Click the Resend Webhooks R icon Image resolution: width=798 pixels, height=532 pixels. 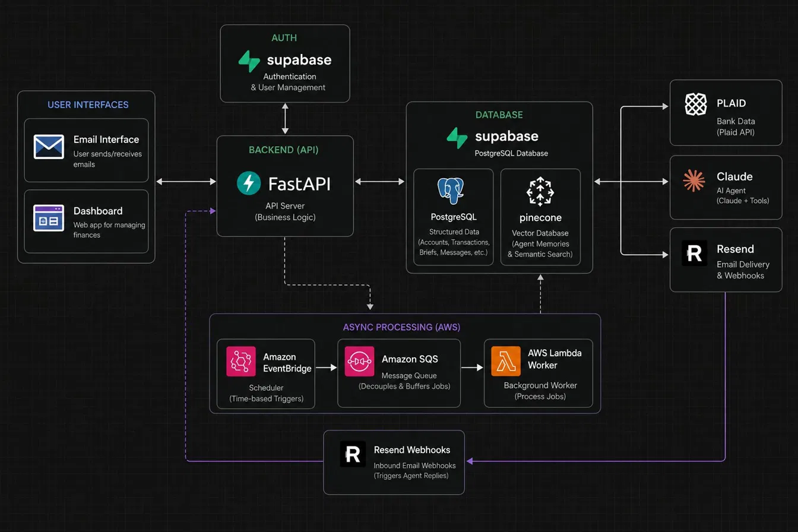pos(352,454)
